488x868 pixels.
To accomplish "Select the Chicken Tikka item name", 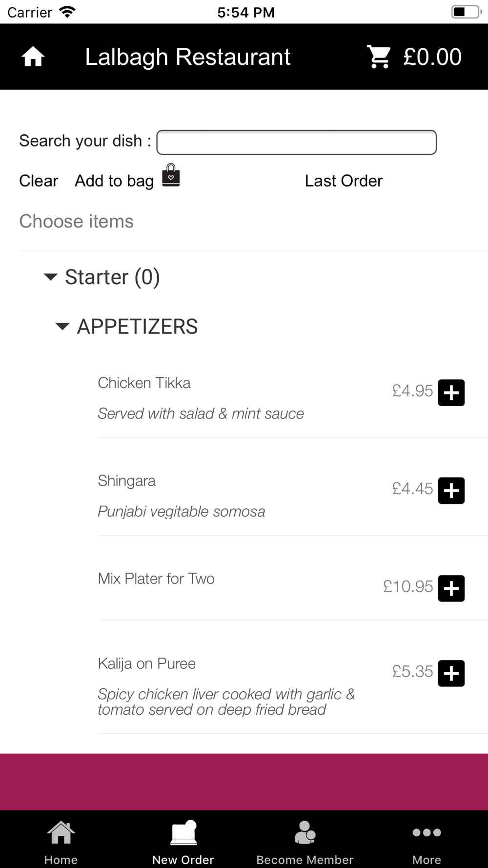I will click(144, 383).
